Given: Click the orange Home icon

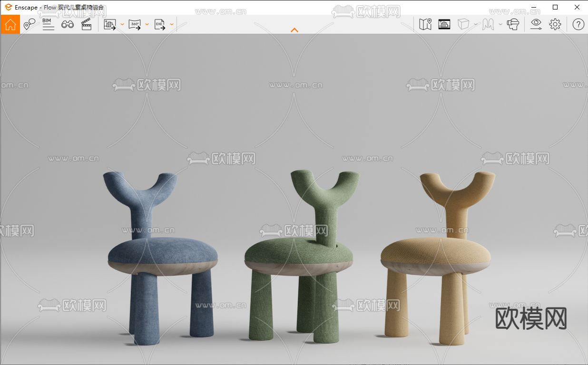Looking at the screenshot, I should (x=10, y=24).
